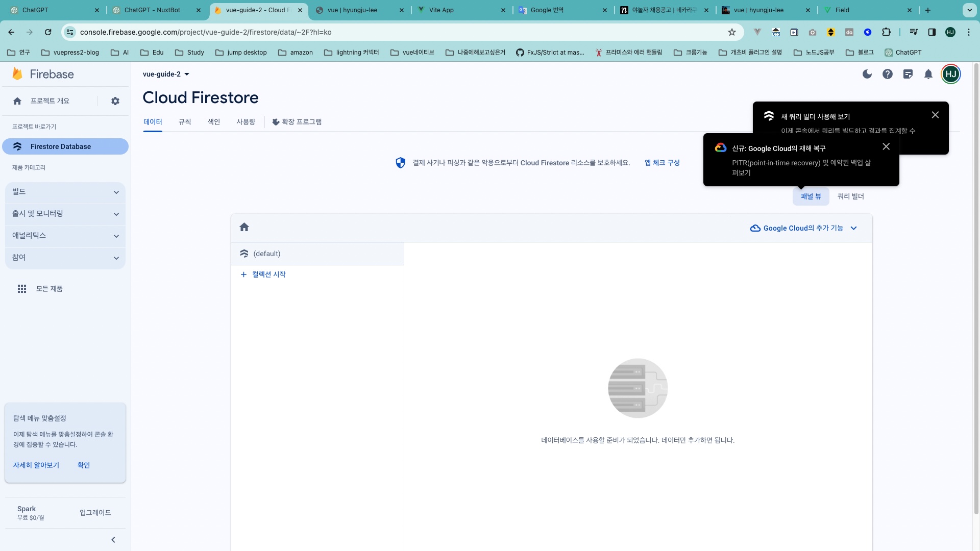Expand Google Cloud의 추가 기능 dropdown
This screenshot has height=551, width=980.
(x=803, y=228)
